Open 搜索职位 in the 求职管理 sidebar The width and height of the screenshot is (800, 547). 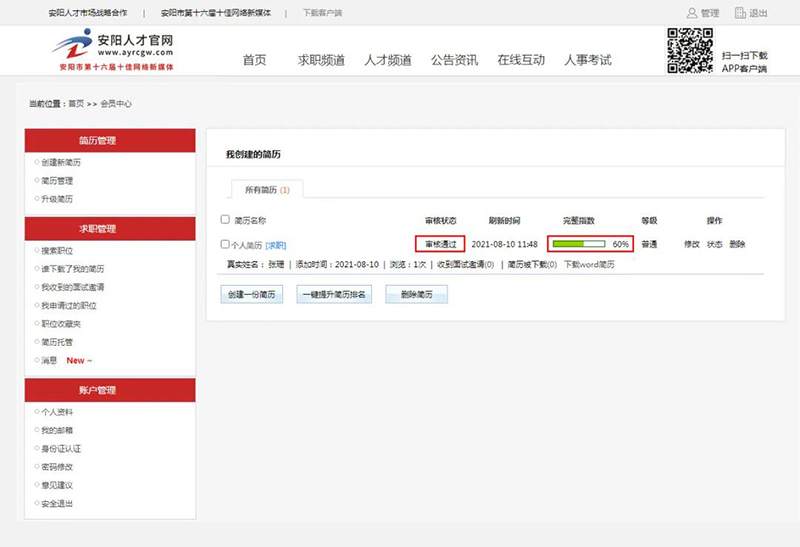(57, 251)
